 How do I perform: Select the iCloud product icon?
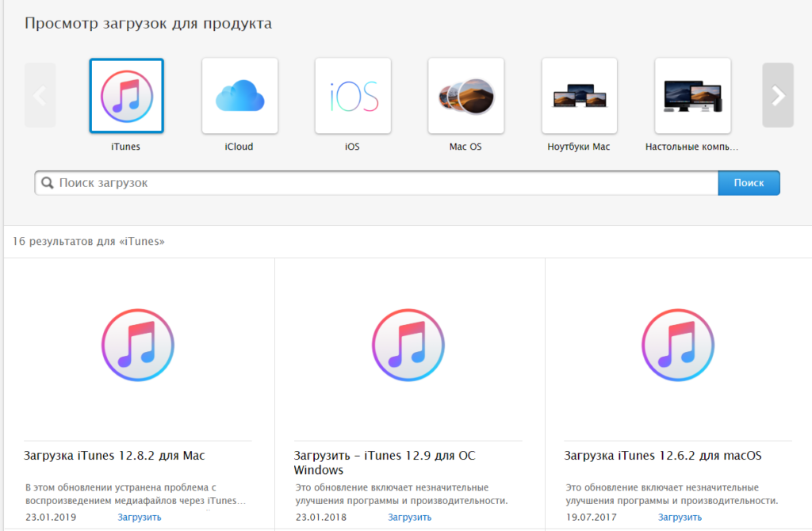click(x=239, y=96)
